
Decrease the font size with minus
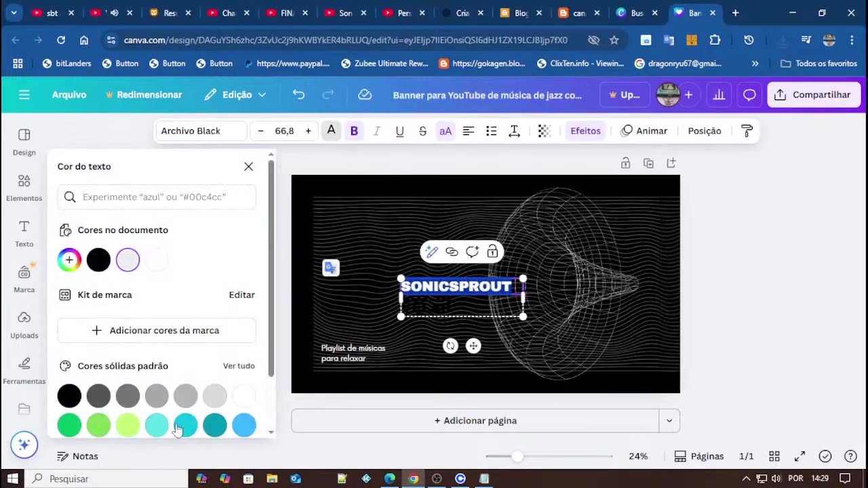click(260, 131)
